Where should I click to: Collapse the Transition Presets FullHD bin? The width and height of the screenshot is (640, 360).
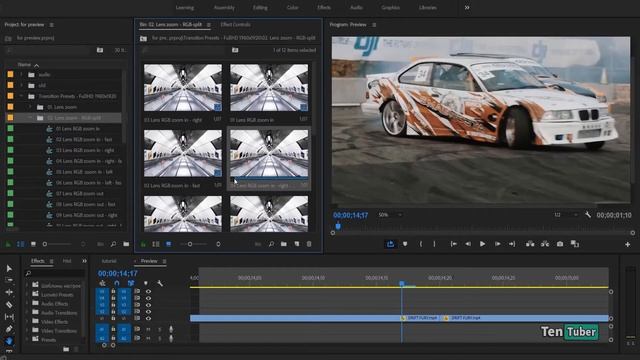pyautogui.click(x=22, y=96)
